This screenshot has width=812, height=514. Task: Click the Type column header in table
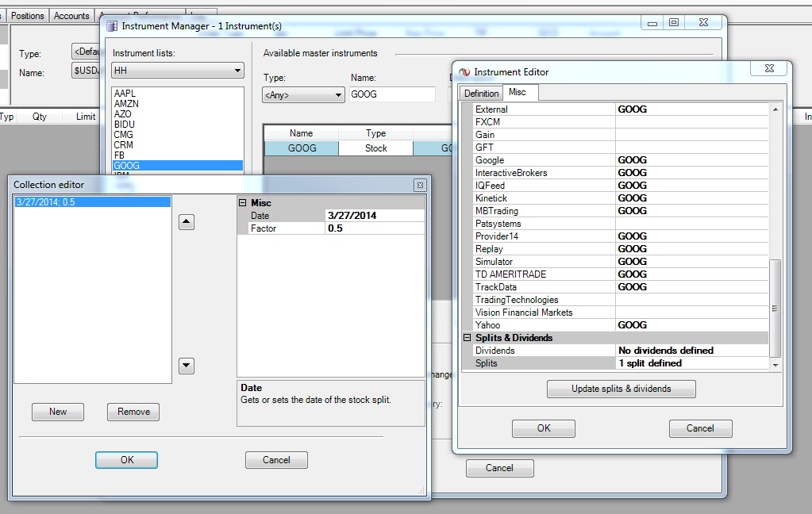[376, 133]
